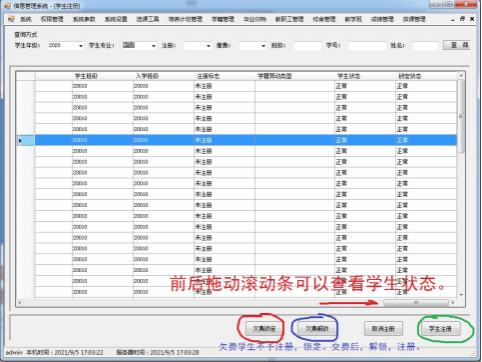Image resolution: width=482 pixels, height=362 pixels.
Task: Sort by the 注册标志 column header
Action: point(225,76)
